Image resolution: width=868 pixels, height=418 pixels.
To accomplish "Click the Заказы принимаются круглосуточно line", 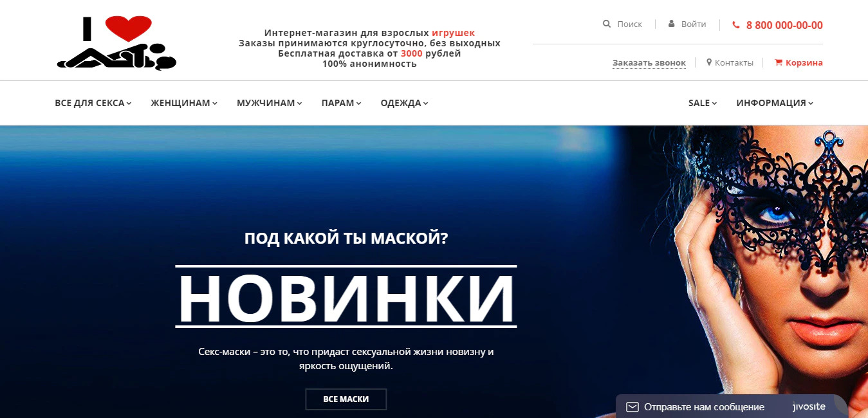I will (x=369, y=43).
